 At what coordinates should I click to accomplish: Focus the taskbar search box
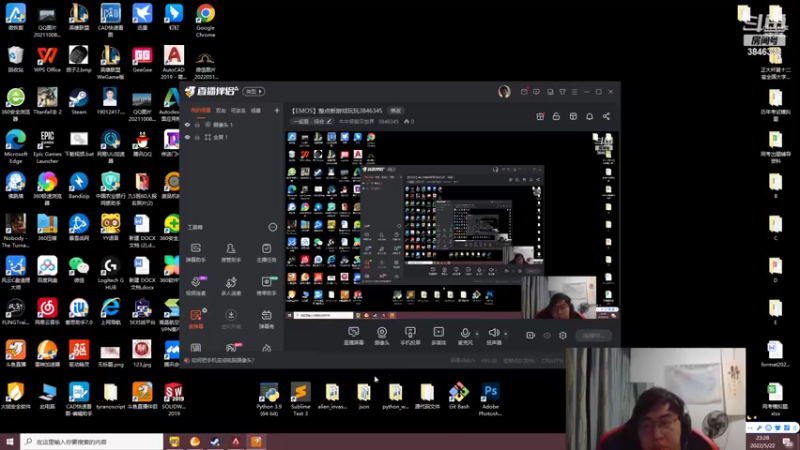point(92,442)
